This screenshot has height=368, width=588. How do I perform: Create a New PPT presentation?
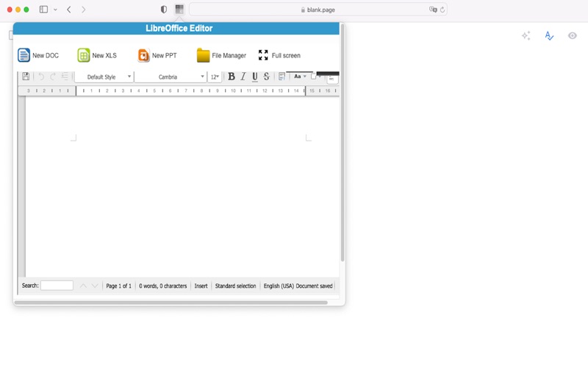pos(157,55)
